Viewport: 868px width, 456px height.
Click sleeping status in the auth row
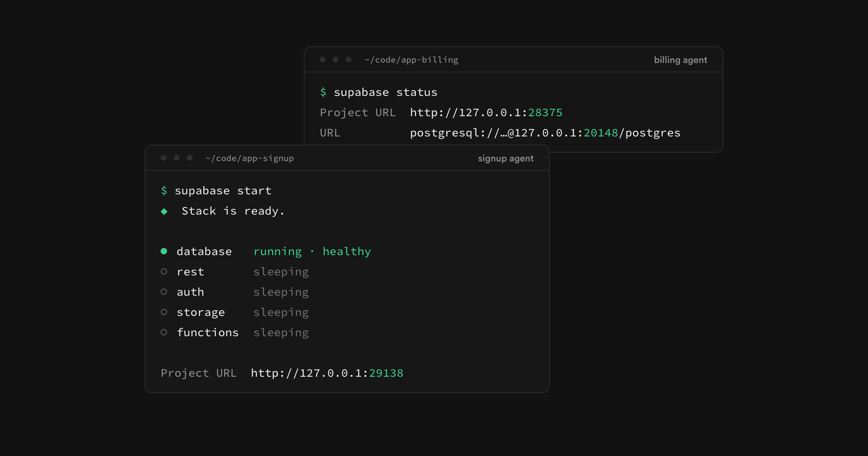281,292
